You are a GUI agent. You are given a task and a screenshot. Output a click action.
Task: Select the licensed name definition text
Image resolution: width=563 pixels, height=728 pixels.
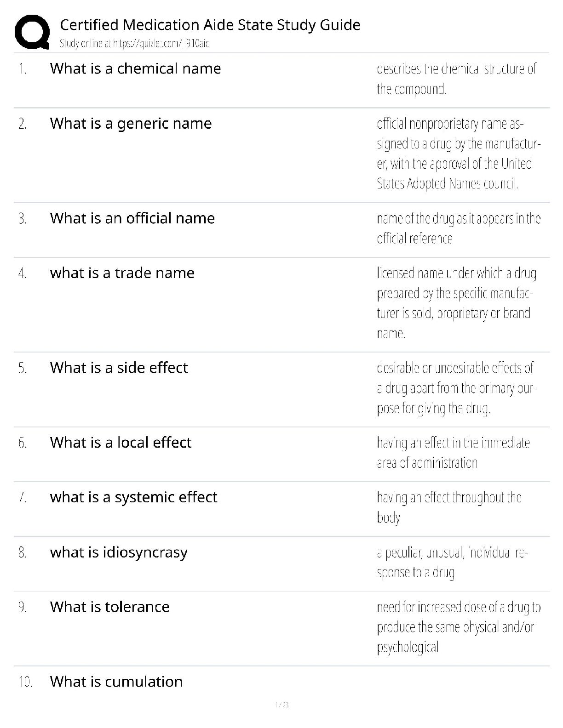pos(456,303)
